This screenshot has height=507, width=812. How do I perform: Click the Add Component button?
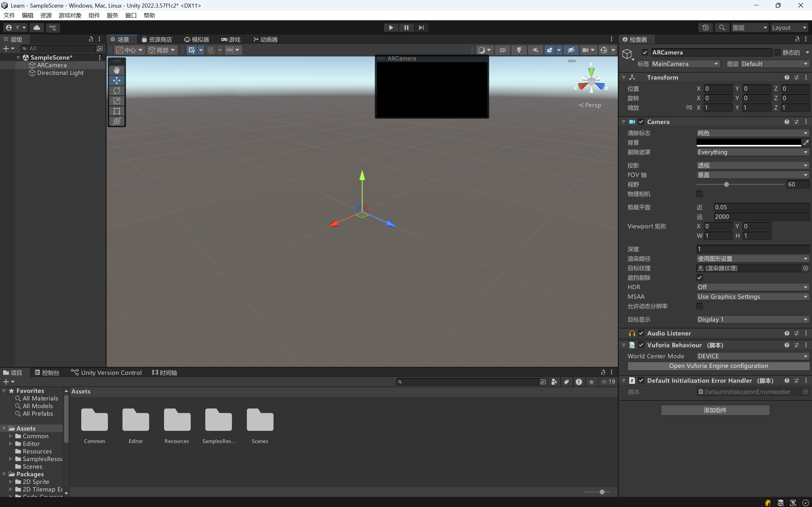[715, 410]
